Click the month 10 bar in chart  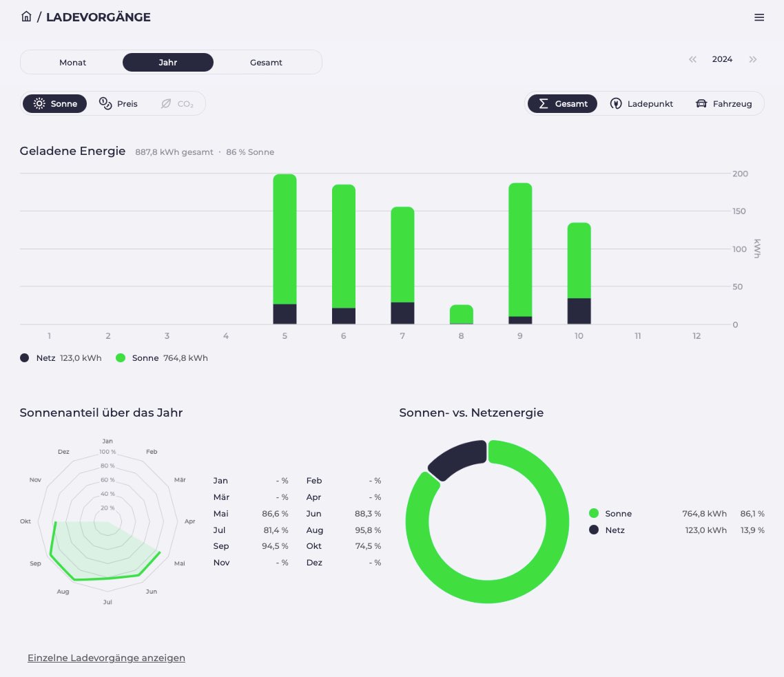click(579, 273)
